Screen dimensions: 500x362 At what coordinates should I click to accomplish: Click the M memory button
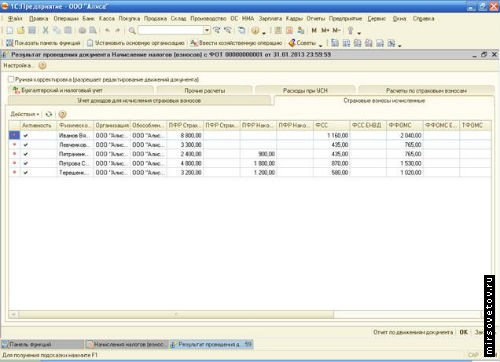pyautogui.click(x=314, y=30)
